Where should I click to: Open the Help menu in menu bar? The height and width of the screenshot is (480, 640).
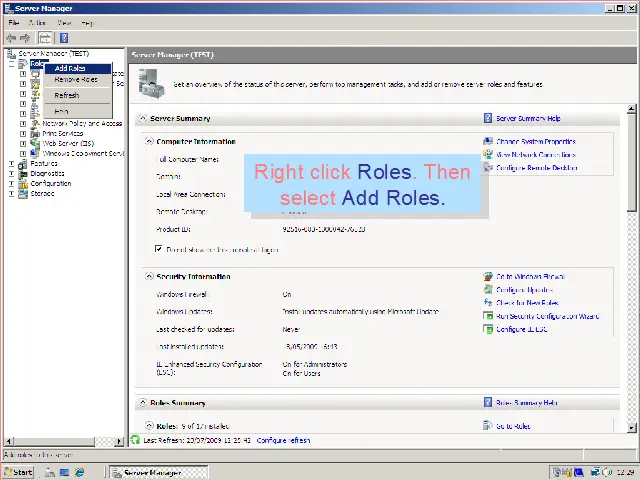tap(87, 23)
